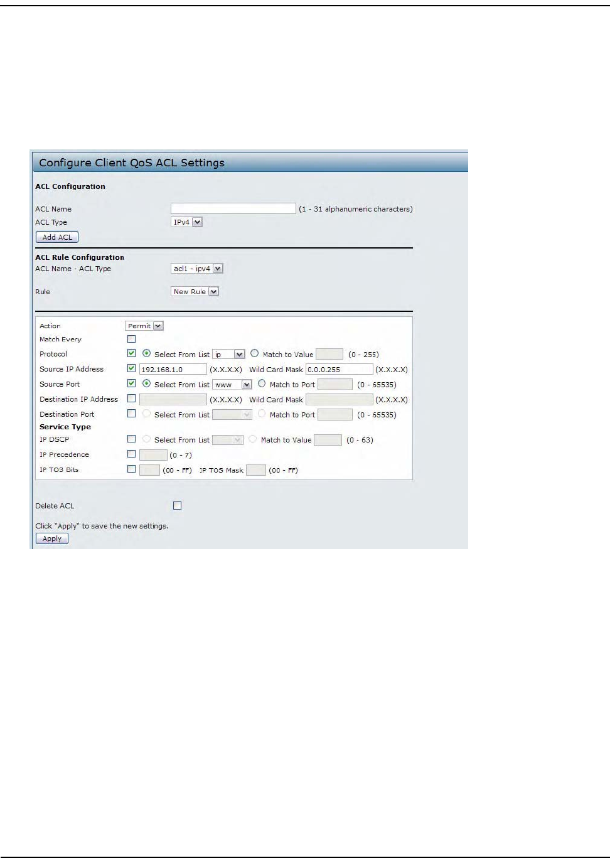Select IP DSCP Match to Value radio

tap(253, 439)
